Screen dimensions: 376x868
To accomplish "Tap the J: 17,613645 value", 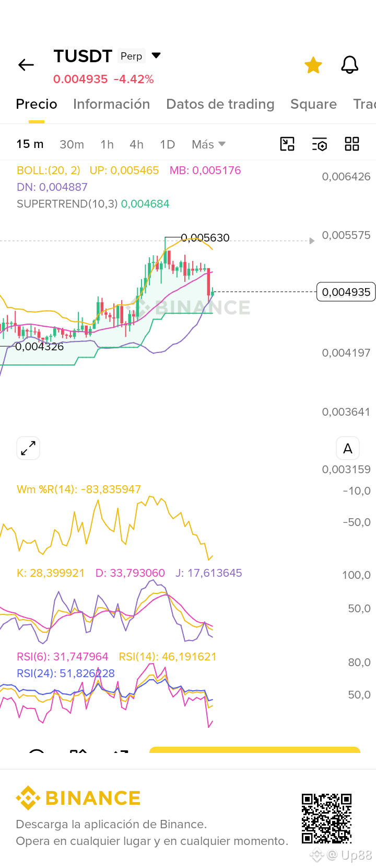I will click(x=209, y=573).
